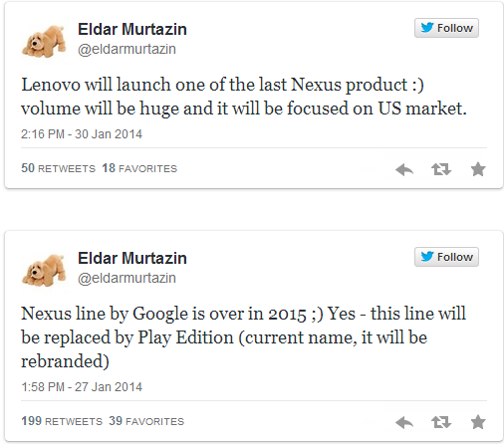View the 199 retweets count
504x444 pixels.
62,421
